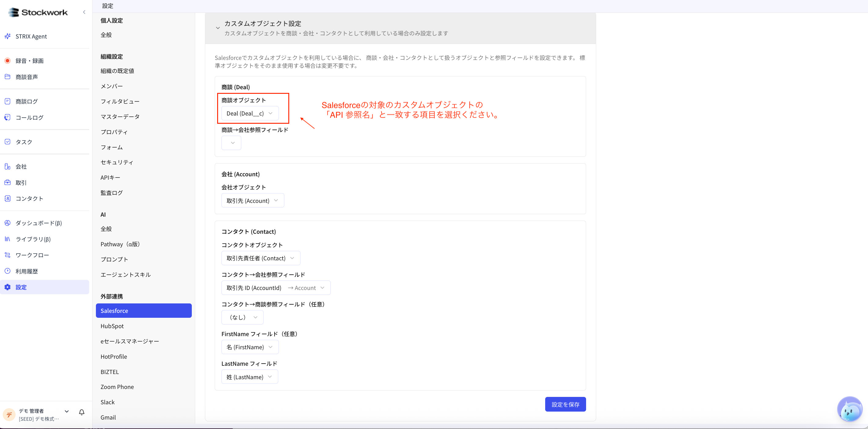Viewport: 868px width, 429px height.
Task: Click the 設定を保存 button
Action: click(x=565, y=404)
